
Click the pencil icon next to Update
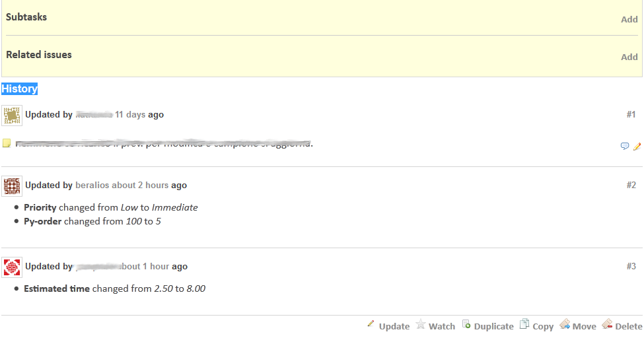click(x=371, y=324)
